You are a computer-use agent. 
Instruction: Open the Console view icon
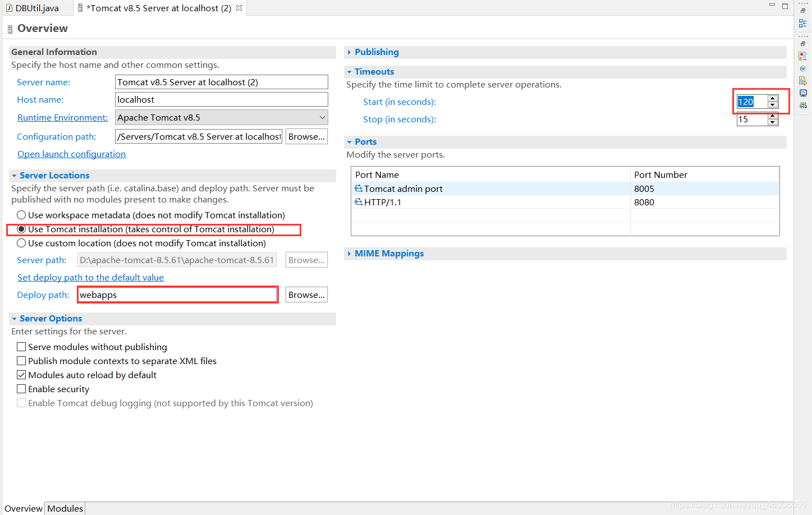tap(802, 93)
